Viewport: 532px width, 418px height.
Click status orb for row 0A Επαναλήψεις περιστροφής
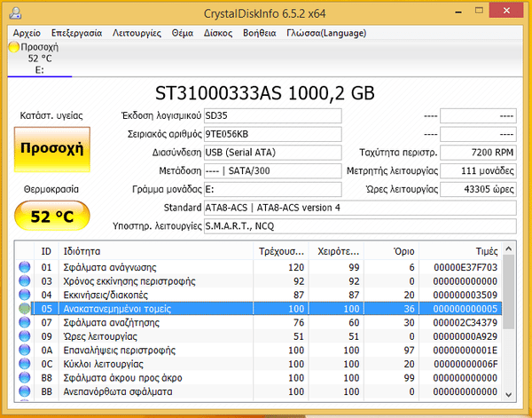pos(25,350)
